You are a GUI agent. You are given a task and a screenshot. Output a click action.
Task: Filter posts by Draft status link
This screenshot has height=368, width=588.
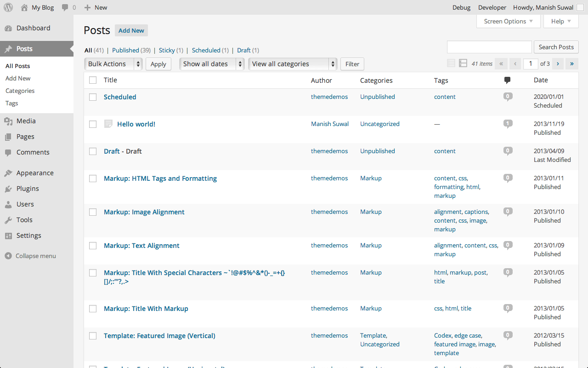244,50
